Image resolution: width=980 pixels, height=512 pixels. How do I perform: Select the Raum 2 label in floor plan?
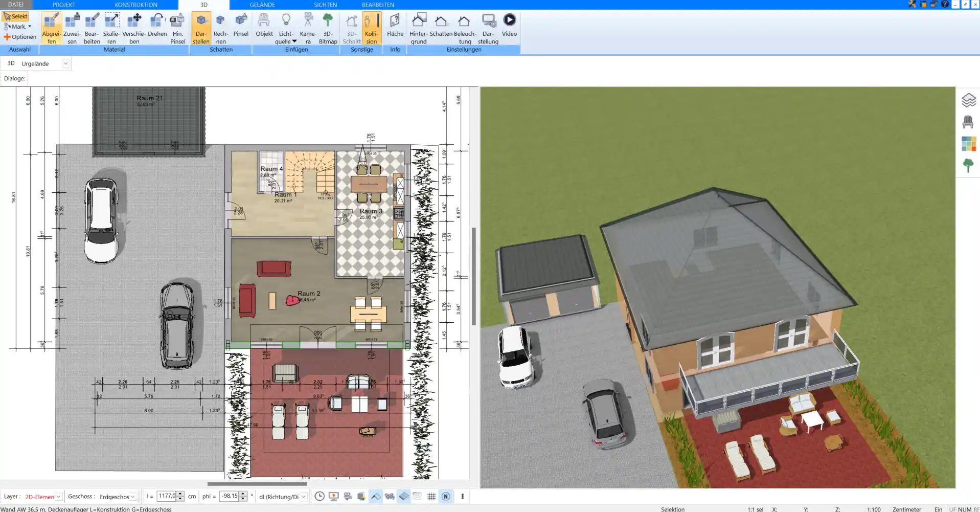tap(309, 294)
